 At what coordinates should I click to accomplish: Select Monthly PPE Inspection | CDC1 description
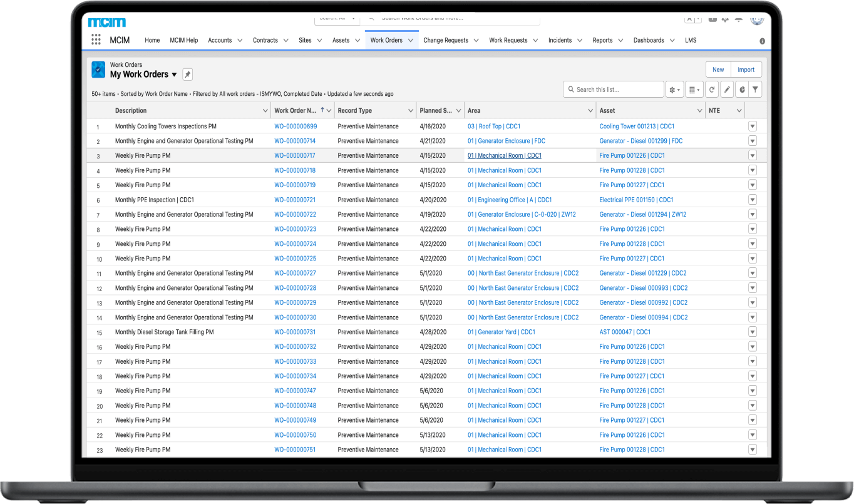(x=155, y=200)
